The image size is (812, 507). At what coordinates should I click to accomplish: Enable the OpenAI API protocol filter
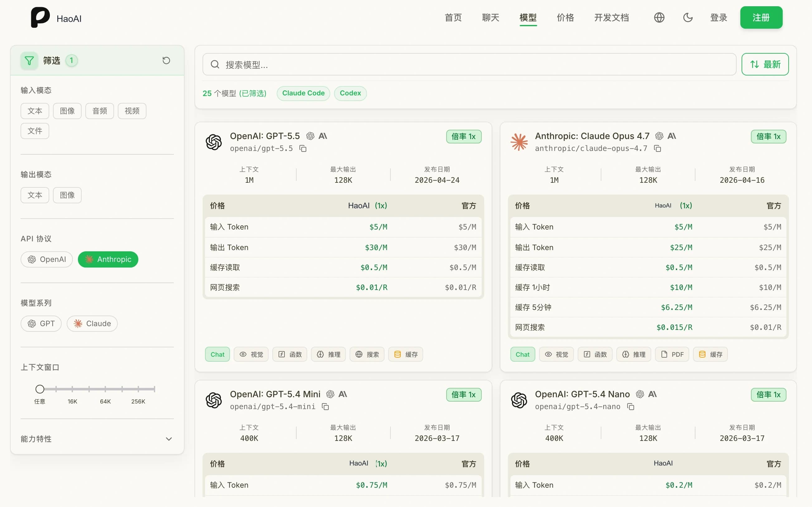coord(46,259)
